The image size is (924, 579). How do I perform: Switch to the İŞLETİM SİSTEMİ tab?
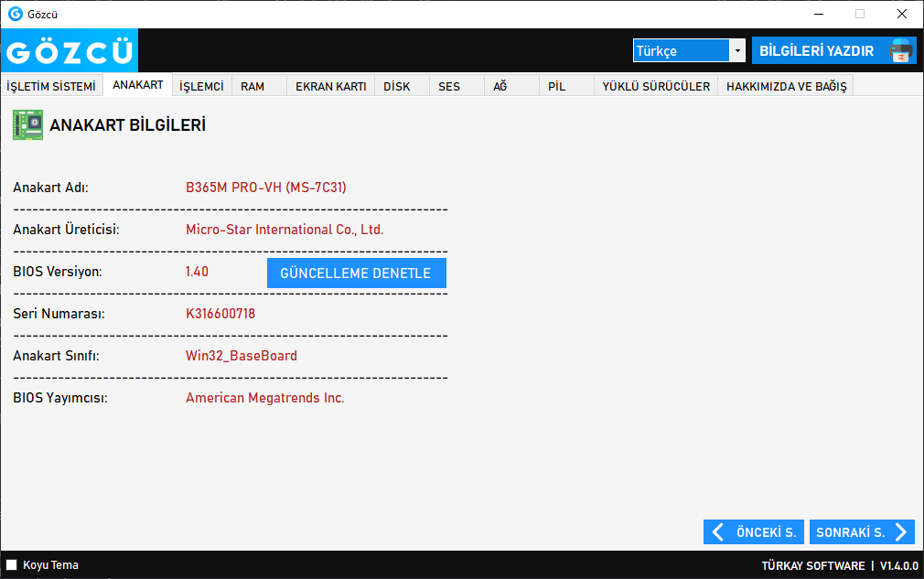[51, 86]
